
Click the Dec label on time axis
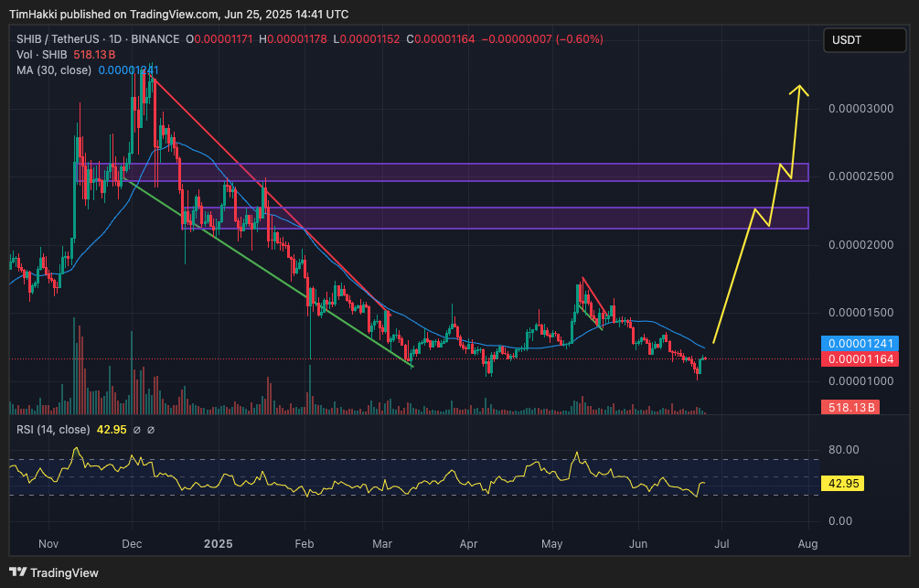tap(132, 544)
